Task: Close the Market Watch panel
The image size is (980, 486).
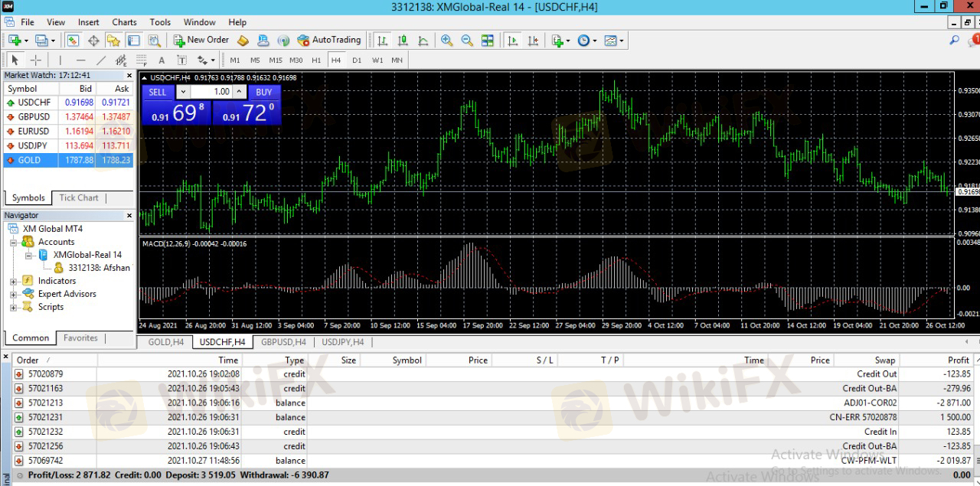Action: pos(129,75)
